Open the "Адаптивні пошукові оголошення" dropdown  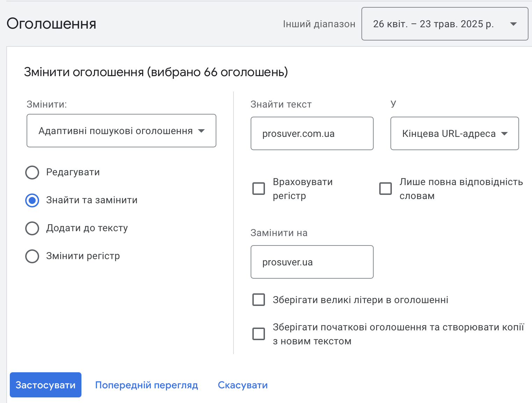[x=121, y=131]
